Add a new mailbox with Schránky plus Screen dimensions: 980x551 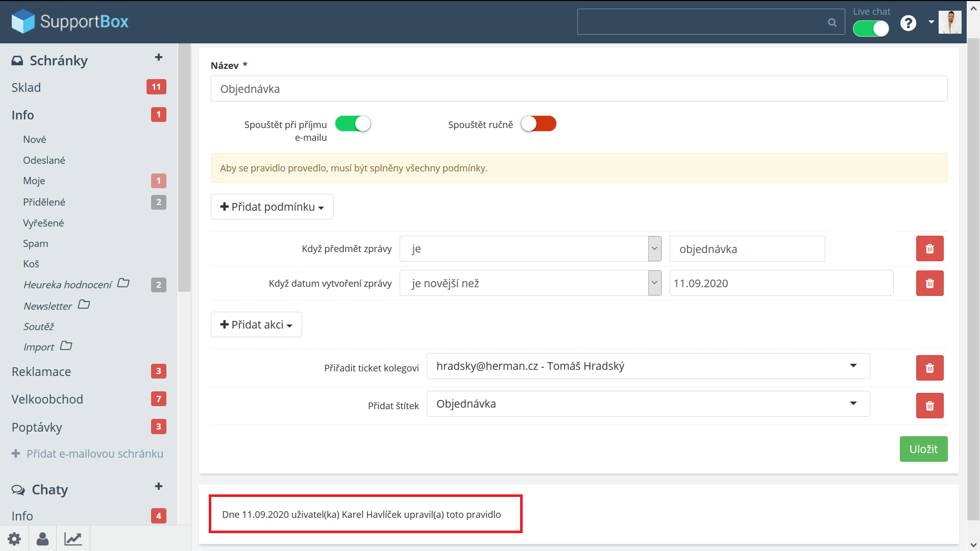[159, 57]
